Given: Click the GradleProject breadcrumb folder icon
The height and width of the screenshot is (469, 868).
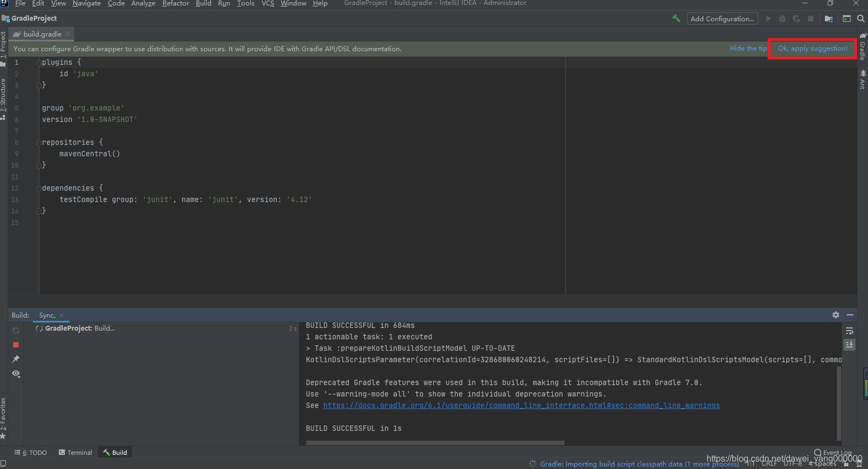Looking at the screenshot, I should point(5,19).
